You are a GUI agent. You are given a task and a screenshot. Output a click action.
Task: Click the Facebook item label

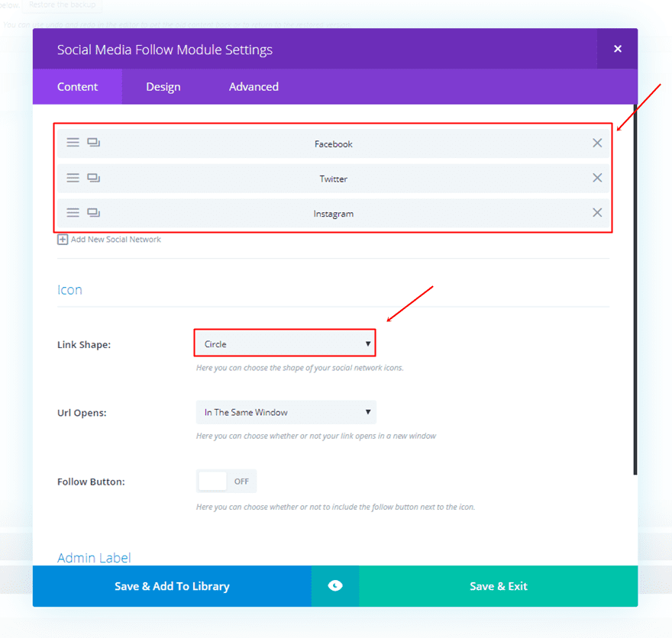pos(334,144)
